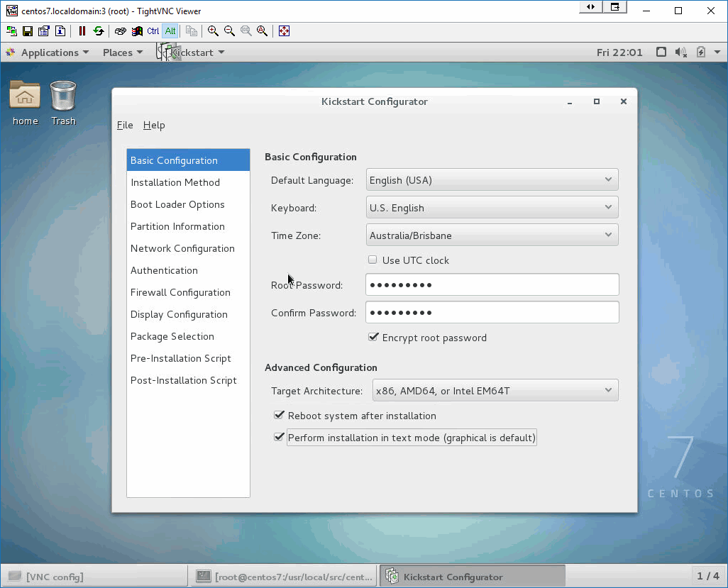Switch to the VNC config taskbar window
The width and height of the screenshot is (728, 588).
pos(94,577)
